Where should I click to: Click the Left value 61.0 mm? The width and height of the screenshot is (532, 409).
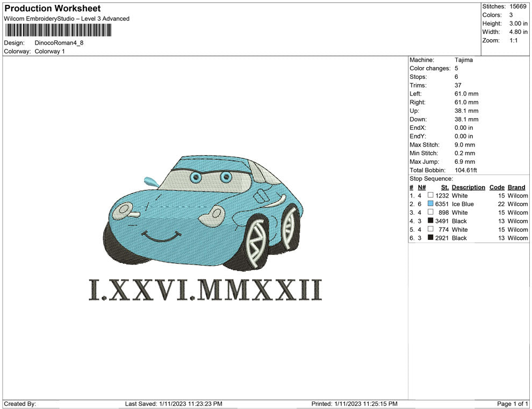pos(466,93)
